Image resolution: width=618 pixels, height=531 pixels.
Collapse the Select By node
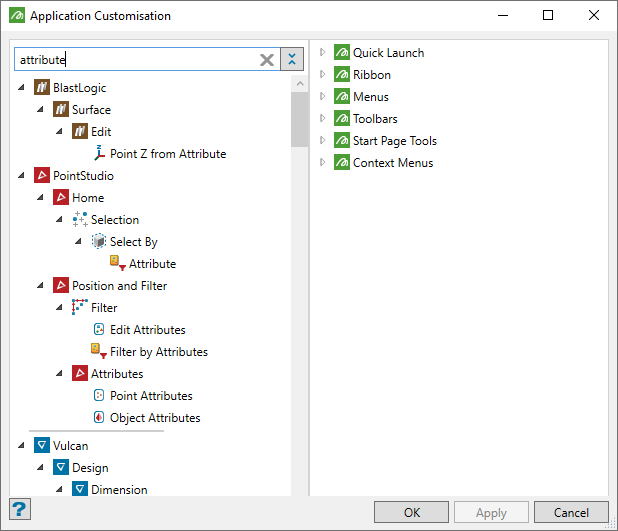coord(78,241)
